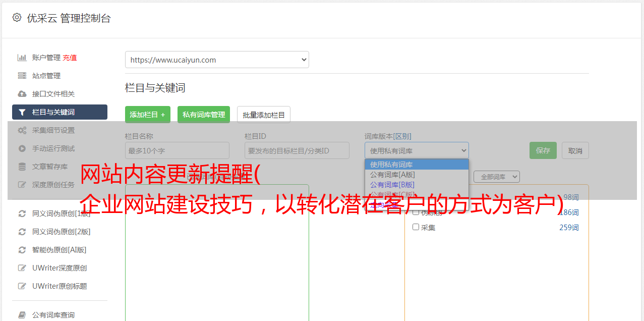The width and height of the screenshot is (644, 321).
Task: Click the cloud upload icon for 接口文件相关
Action: 22,94
